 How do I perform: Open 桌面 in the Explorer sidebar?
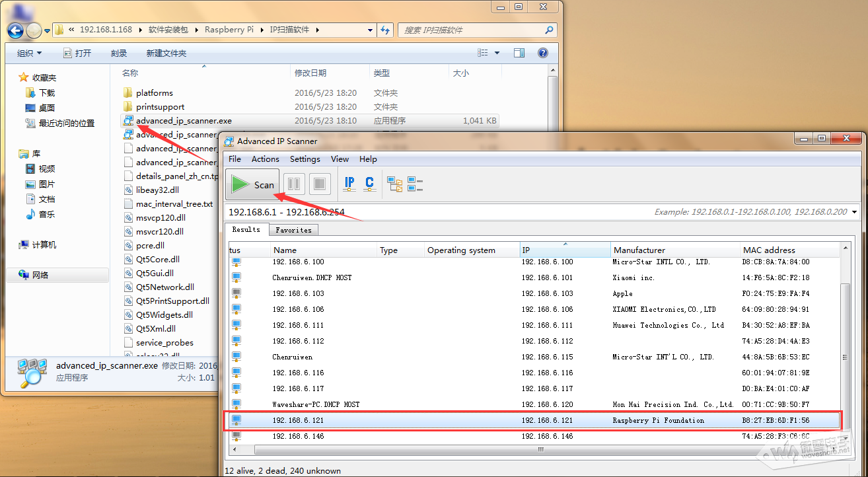[47, 108]
